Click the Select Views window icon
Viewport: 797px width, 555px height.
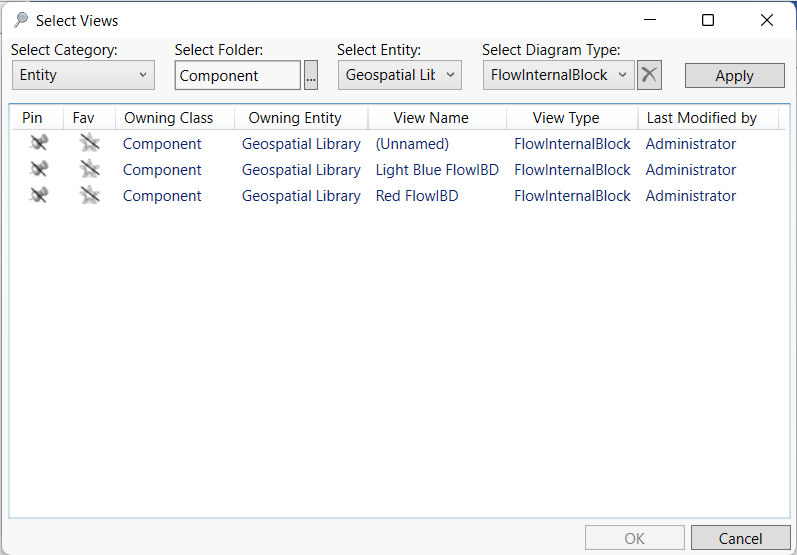coord(20,20)
